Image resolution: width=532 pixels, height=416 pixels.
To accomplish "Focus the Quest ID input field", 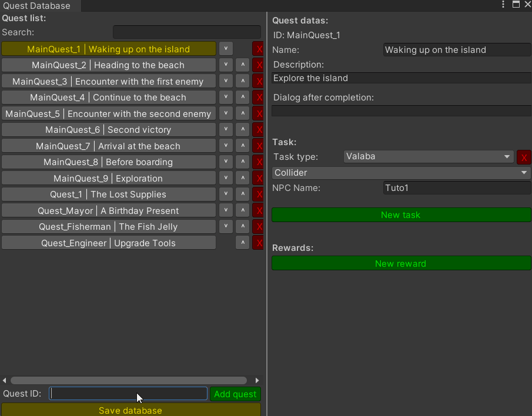I will (128, 394).
